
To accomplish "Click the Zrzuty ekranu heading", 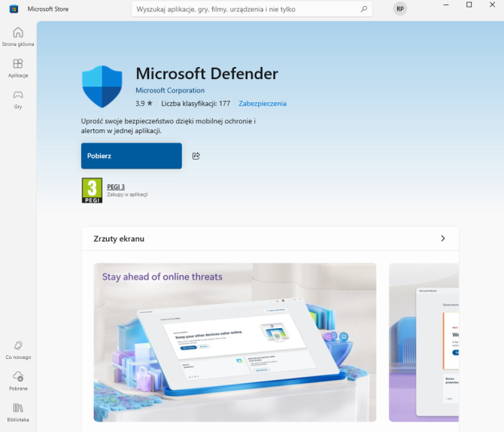I will click(119, 239).
